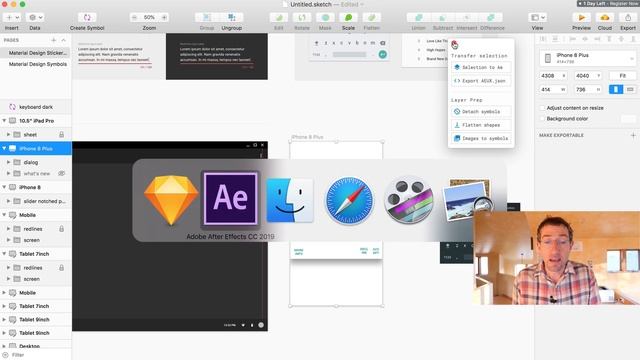Screen dimensions: 640x360
Task: Select Material Design Symbols page
Action: click(x=36, y=64)
